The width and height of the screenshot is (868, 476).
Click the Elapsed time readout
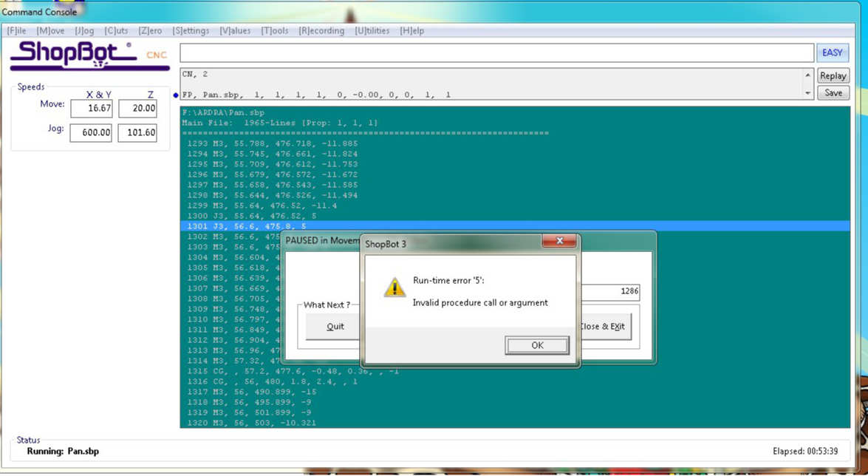(805, 452)
